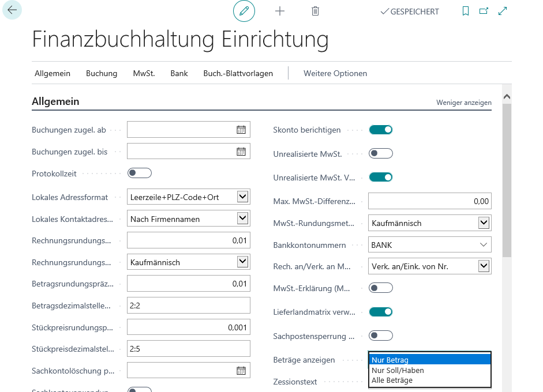This screenshot has width=543, height=392.
Task: Open the Buchung menu tab
Action: pos(102,73)
